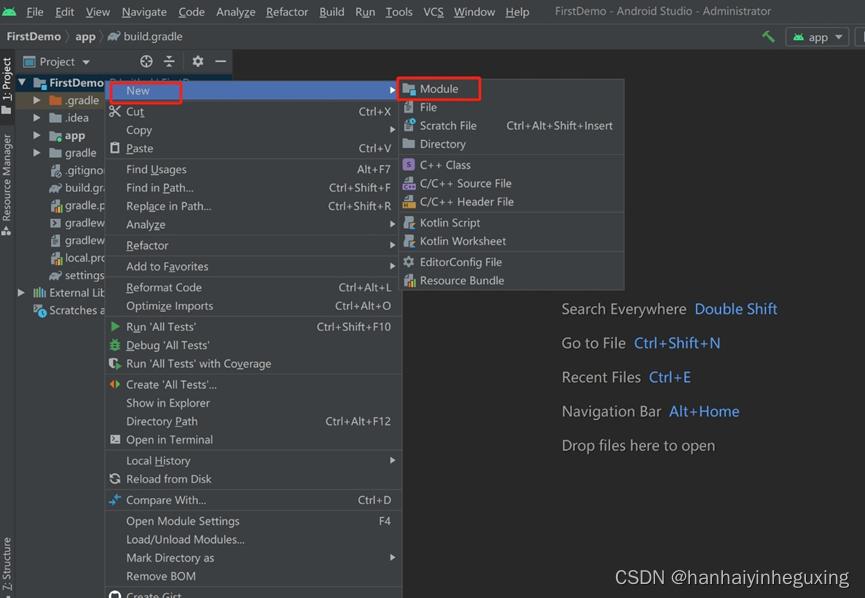The width and height of the screenshot is (865, 598).
Task: Click the Kotlin Worksheet icon
Action: (x=409, y=241)
